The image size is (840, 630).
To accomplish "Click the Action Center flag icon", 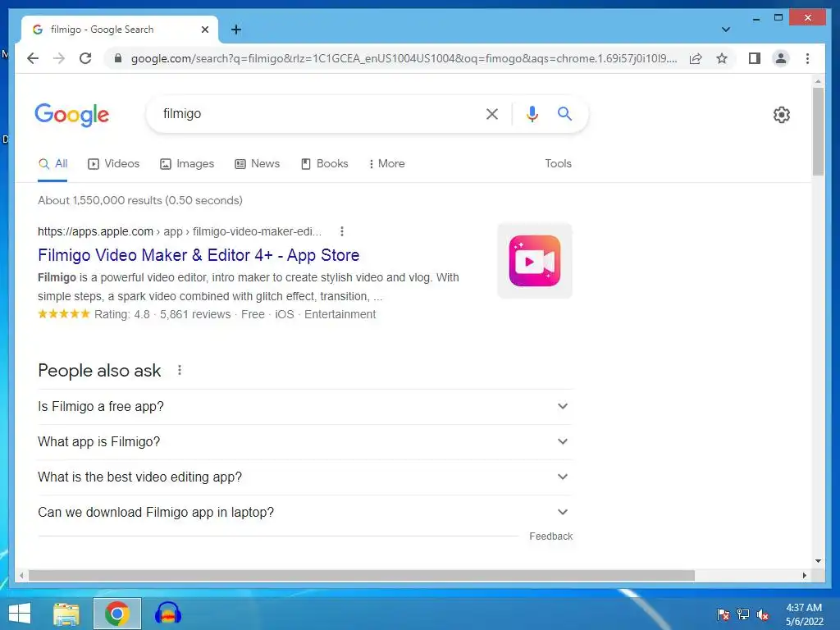I will tap(724, 614).
